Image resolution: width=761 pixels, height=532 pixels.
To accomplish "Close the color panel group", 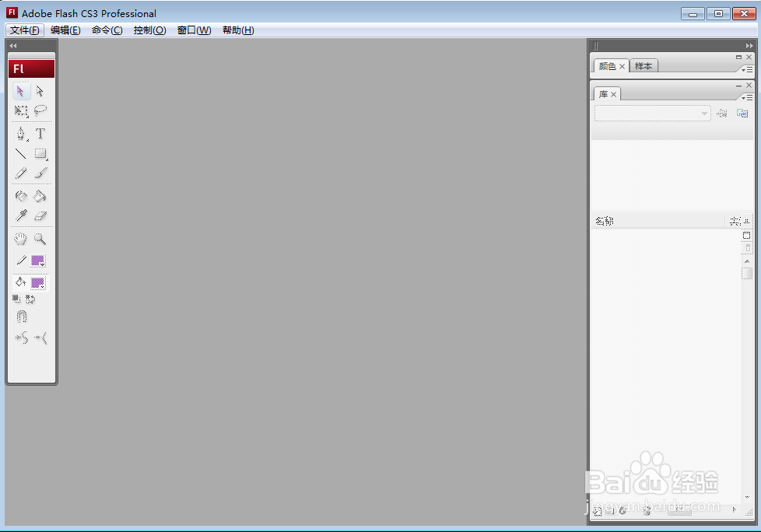I will 749,58.
